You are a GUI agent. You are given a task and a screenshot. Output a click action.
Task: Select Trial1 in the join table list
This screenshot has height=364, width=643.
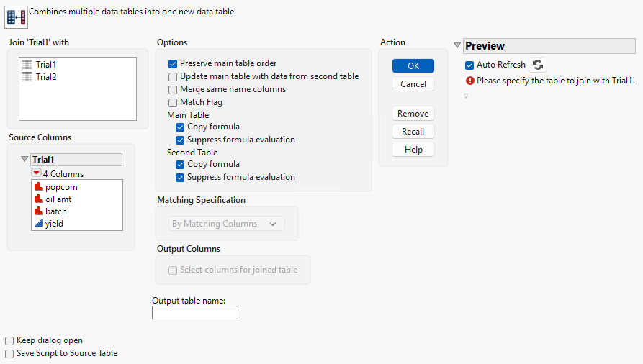click(x=46, y=65)
